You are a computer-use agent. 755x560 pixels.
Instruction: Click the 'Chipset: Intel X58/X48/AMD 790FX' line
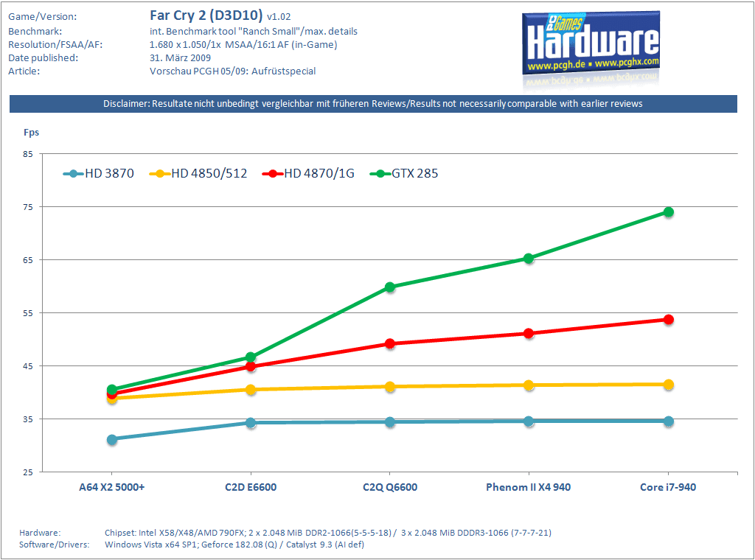328,533
